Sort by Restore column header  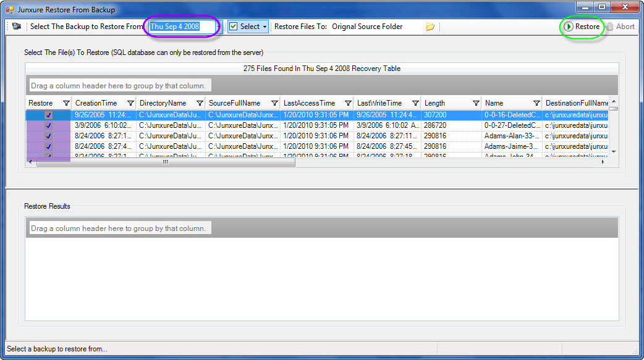click(41, 103)
